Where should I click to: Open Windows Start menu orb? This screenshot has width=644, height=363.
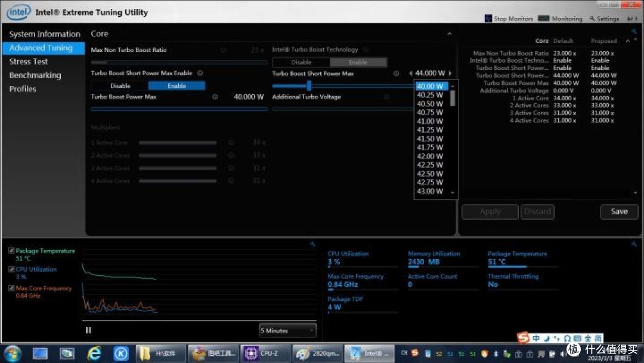(13, 353)
